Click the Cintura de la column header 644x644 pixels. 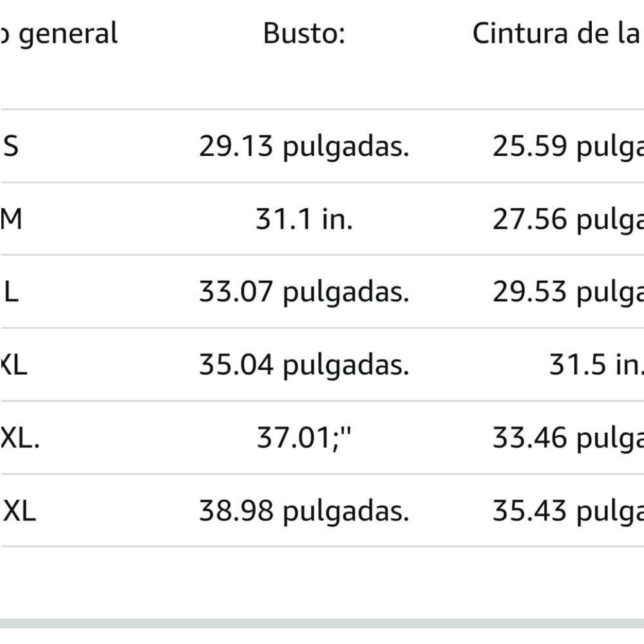pos(558,33)
